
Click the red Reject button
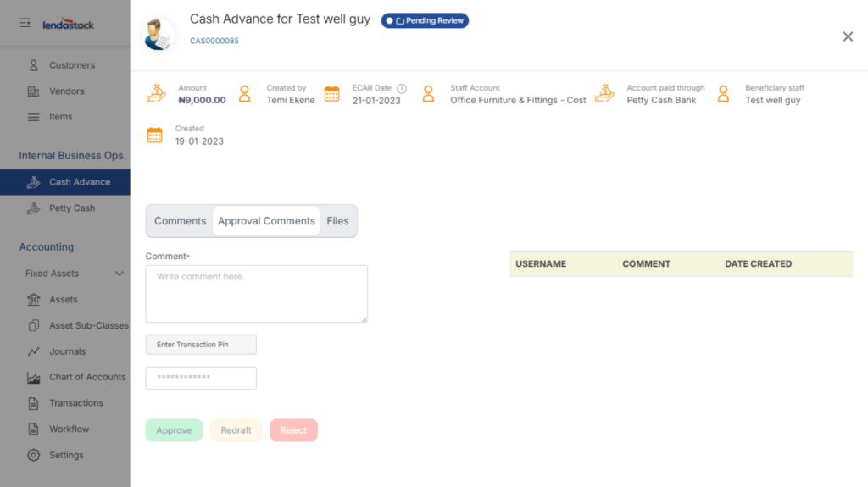pos(293,430)
